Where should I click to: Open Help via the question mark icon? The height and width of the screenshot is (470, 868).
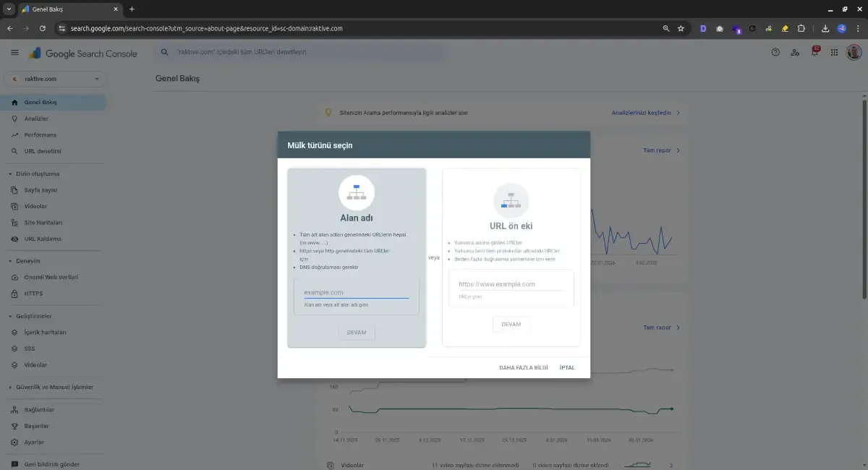pos(775,52)
